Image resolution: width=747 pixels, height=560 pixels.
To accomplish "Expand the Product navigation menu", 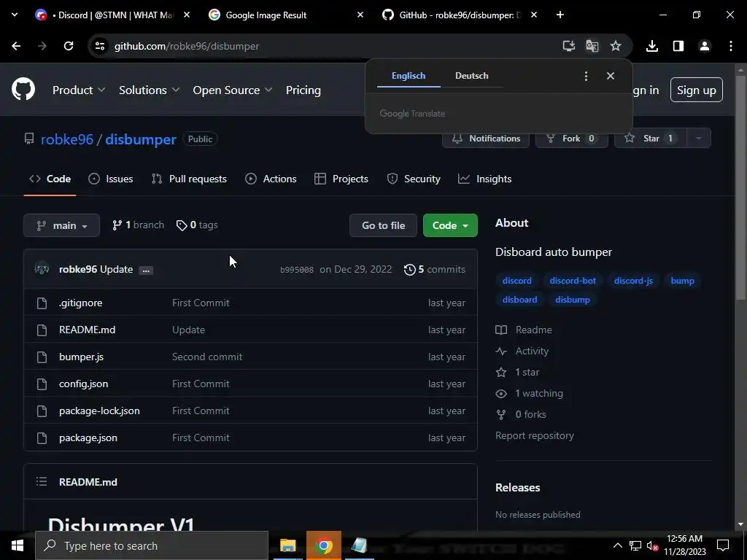I will tap(79, 90).
